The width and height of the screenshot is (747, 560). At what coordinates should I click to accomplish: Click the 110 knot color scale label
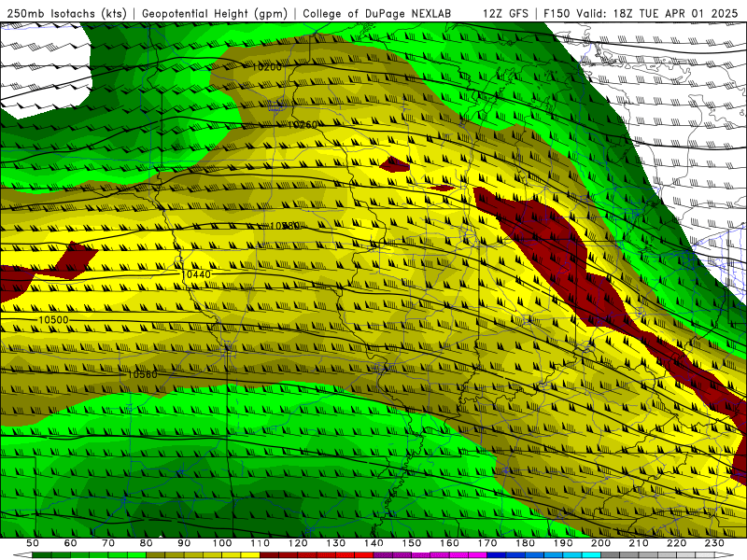pyautogui.click(x=261, y=543)
